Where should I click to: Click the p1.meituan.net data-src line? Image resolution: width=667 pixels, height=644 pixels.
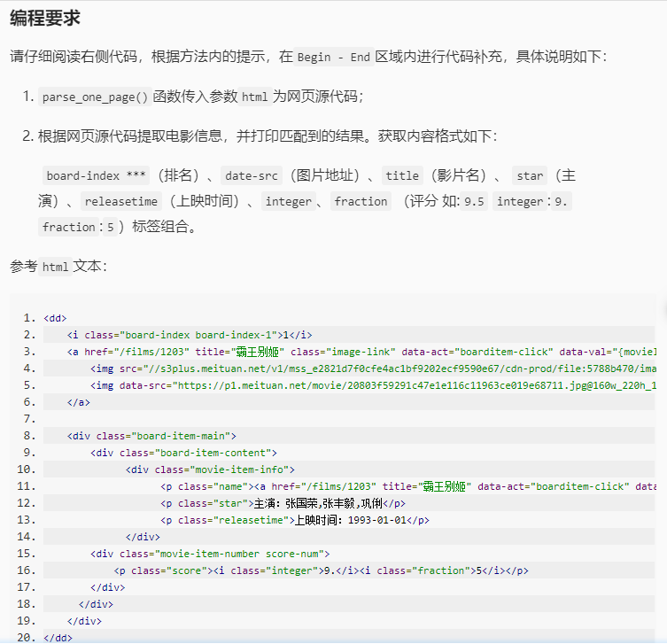pos(373,385)
